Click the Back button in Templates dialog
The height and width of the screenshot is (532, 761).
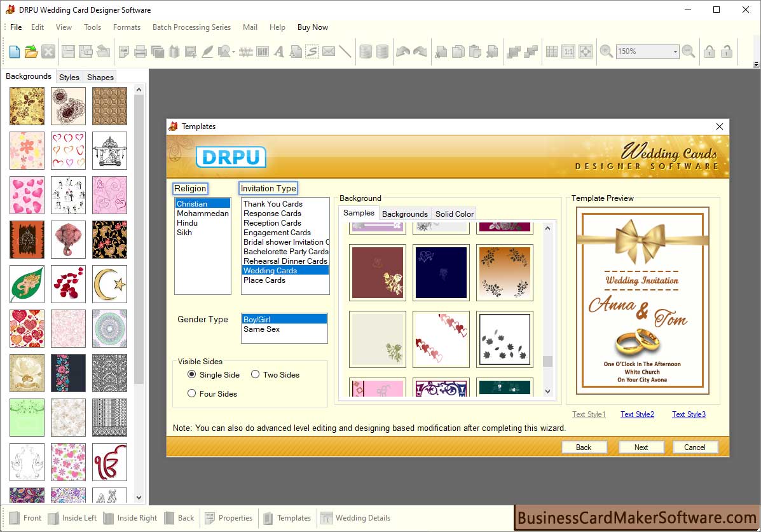(584, 447)
